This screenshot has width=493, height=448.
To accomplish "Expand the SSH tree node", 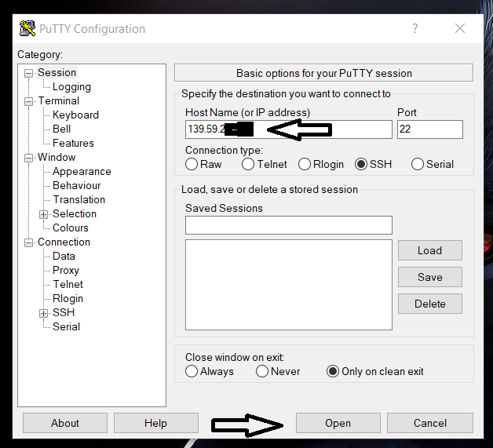I will (x=43, y=313).
